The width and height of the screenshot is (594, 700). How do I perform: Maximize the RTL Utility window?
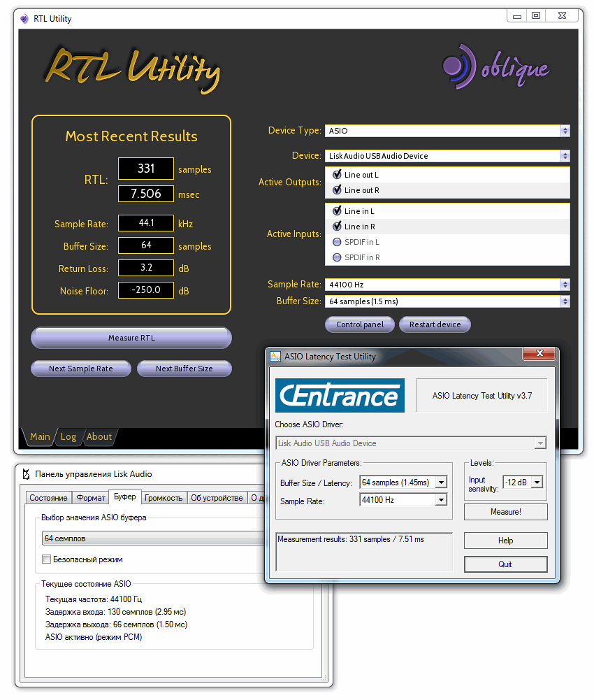[535, 15]
